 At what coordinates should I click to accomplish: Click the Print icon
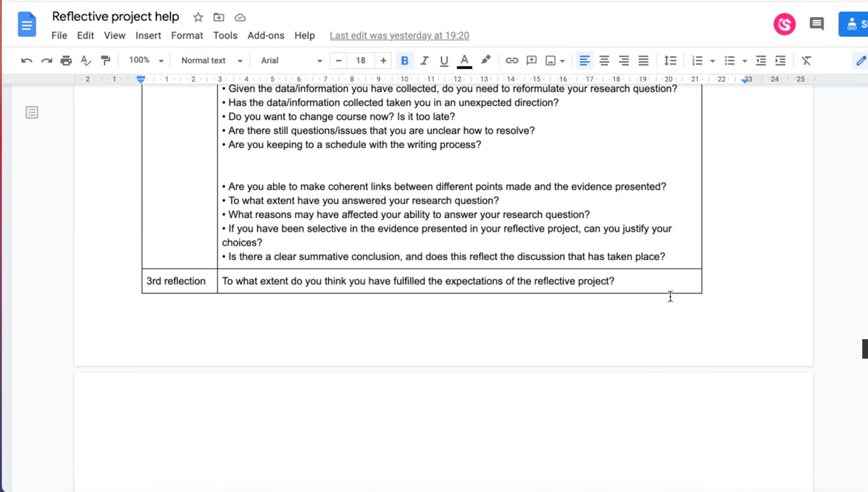(66, 61)
